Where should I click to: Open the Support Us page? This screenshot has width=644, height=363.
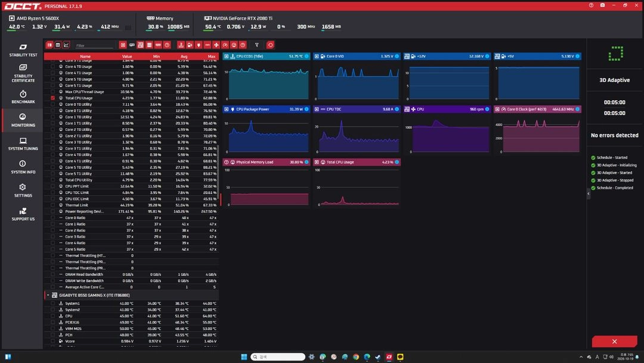(23, 214)
